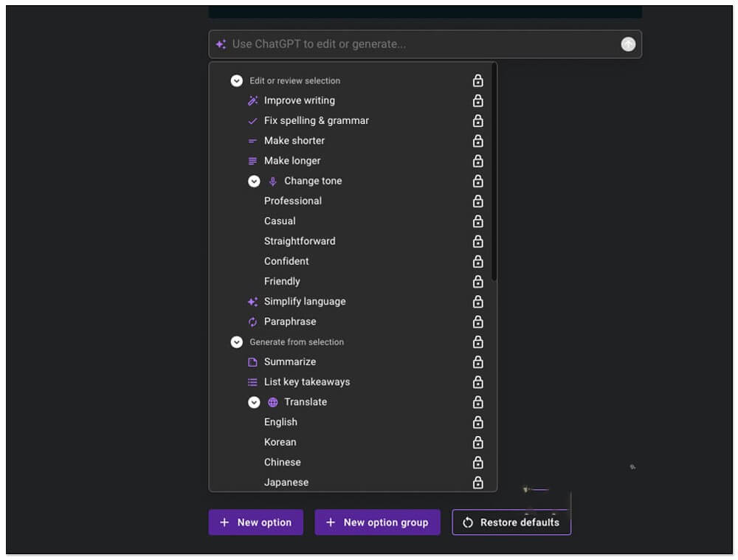
Task: Collapse the Change tone submenu
Action: 254,182
